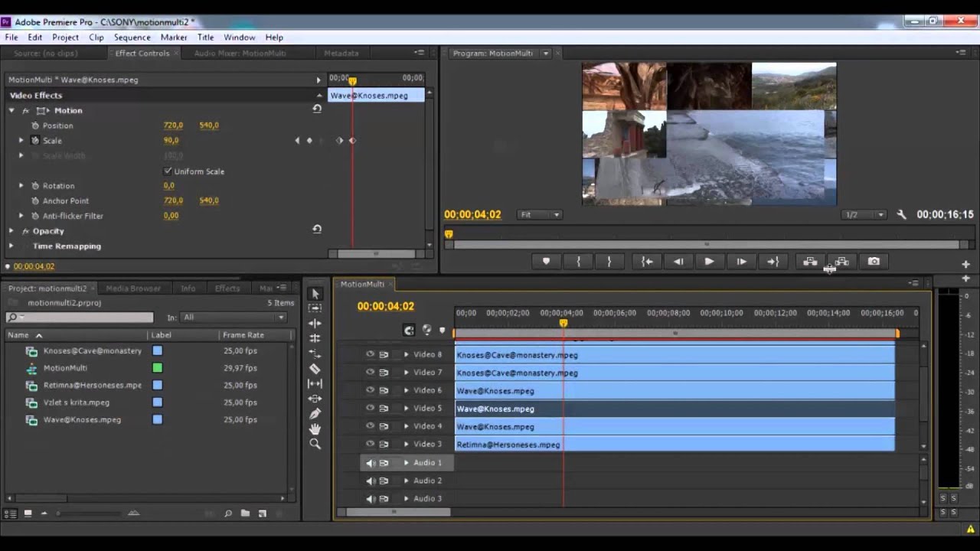Select the Scale keyframe at the playhead
This screenshot has width=980, height=551.
(x=353, y=141)
